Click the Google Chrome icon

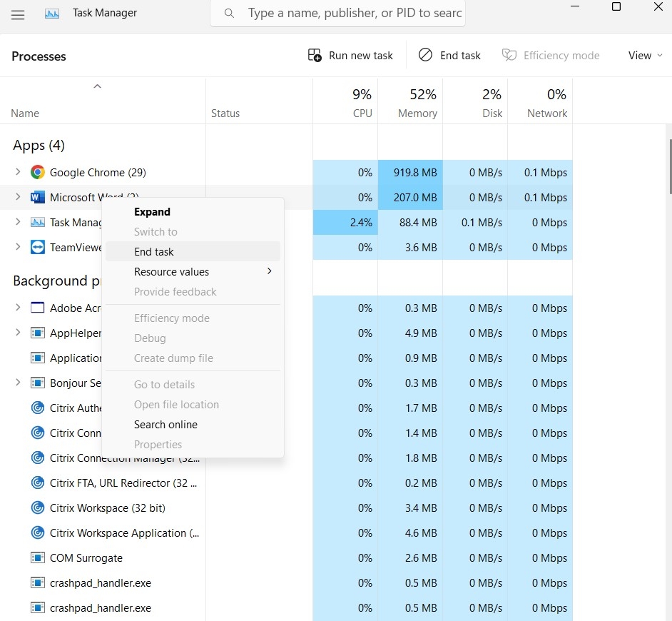(x=38, y=173)
